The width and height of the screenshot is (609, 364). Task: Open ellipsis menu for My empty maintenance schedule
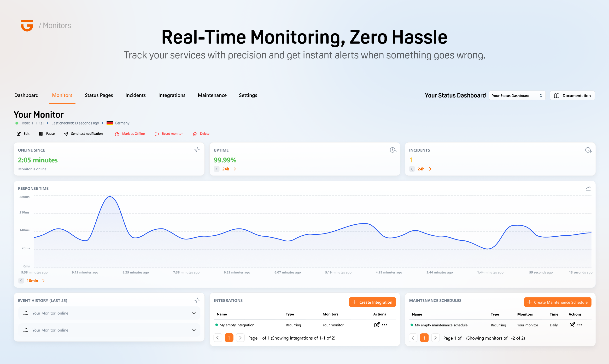coord(580,325)
